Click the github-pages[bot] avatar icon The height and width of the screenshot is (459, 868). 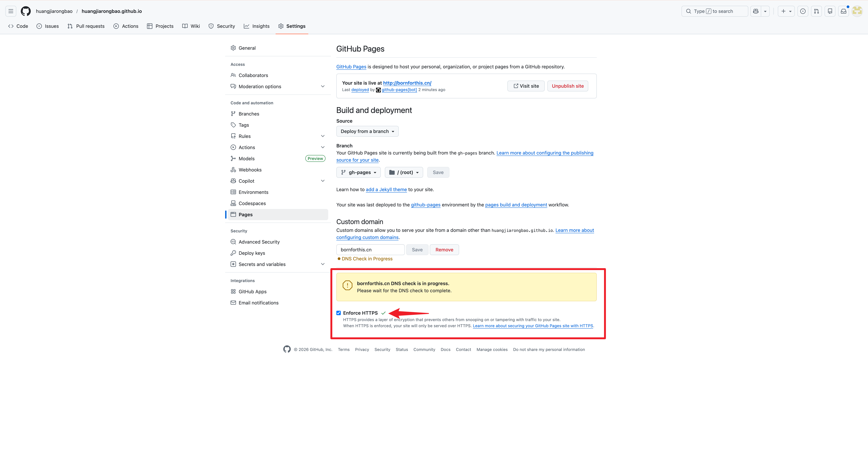(x=378, y=90)
